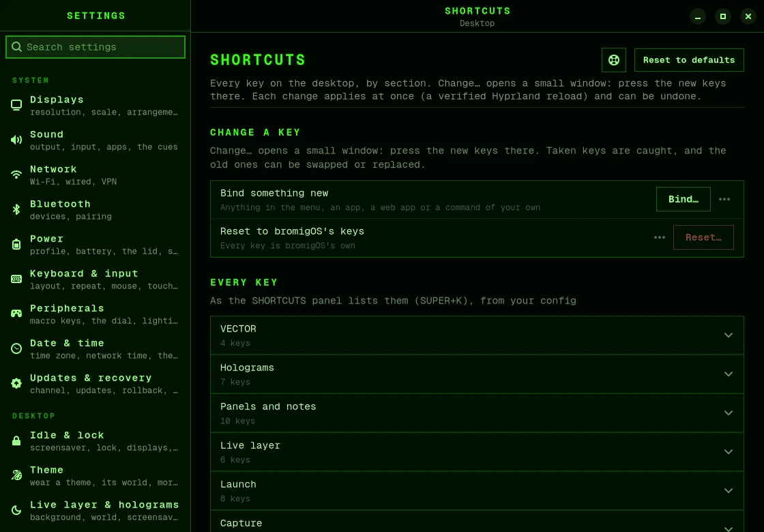The height and width of the screenshot is (532, 764).
Task: Expand the Launch keys section
Action: [x=477, y=491]
